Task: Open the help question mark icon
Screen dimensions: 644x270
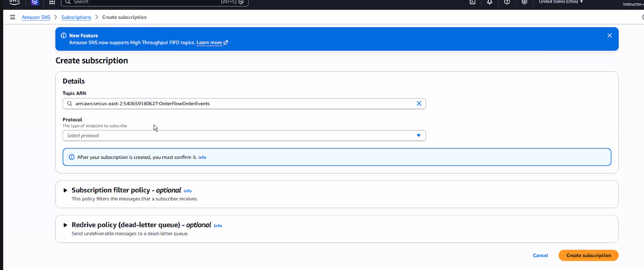Action: pos(507,2)
